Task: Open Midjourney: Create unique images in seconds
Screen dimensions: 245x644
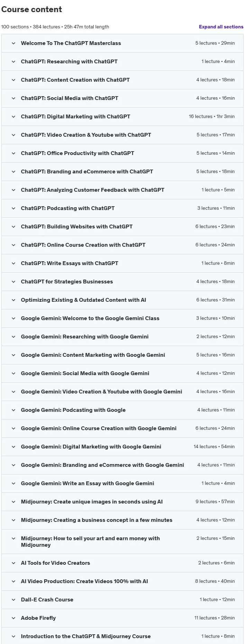Action: pyautogui.click(x=122, y=502)
